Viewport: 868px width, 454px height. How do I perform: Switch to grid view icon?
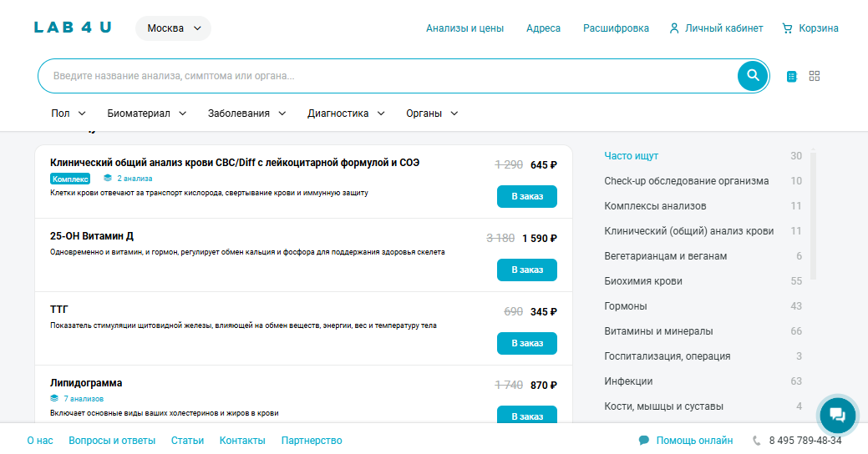pos(815,76)
